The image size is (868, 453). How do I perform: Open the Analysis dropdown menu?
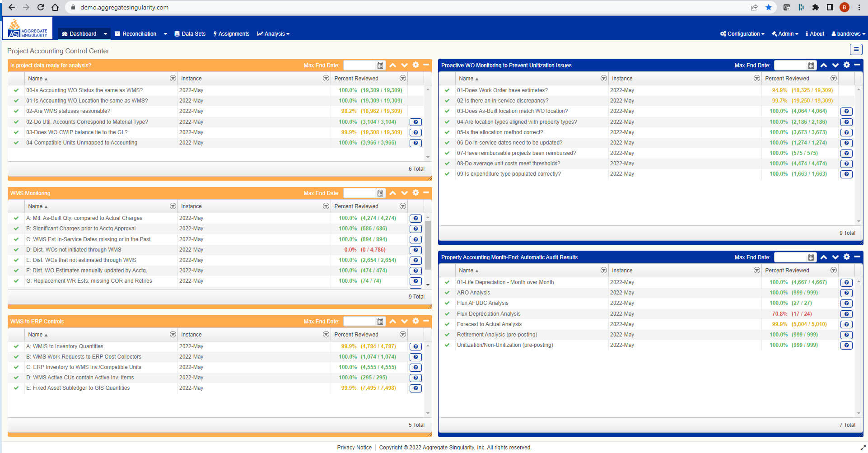pyautogui.click(x=273, y=34)
